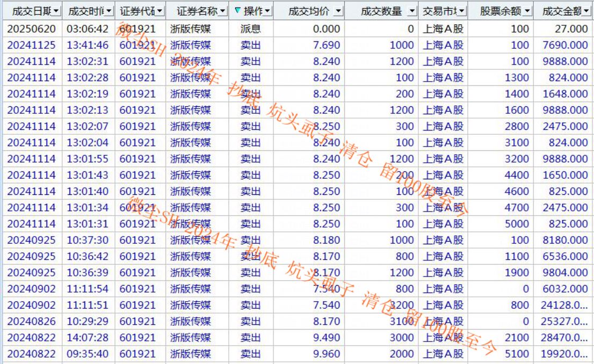Click the time cell 13:01:31
The width and height of the screenshot is (594, 364).
point(88,224)
